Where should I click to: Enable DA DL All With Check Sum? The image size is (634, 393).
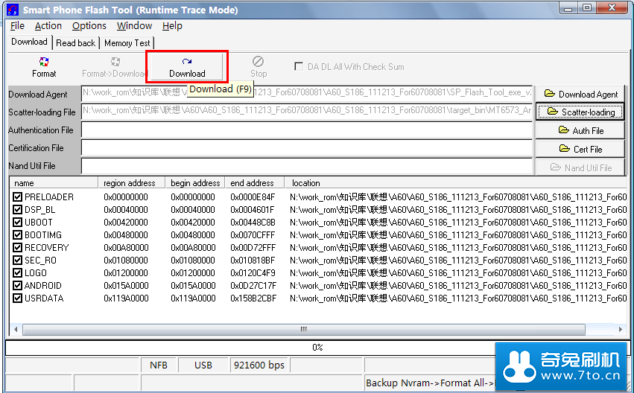click(298, 66)
